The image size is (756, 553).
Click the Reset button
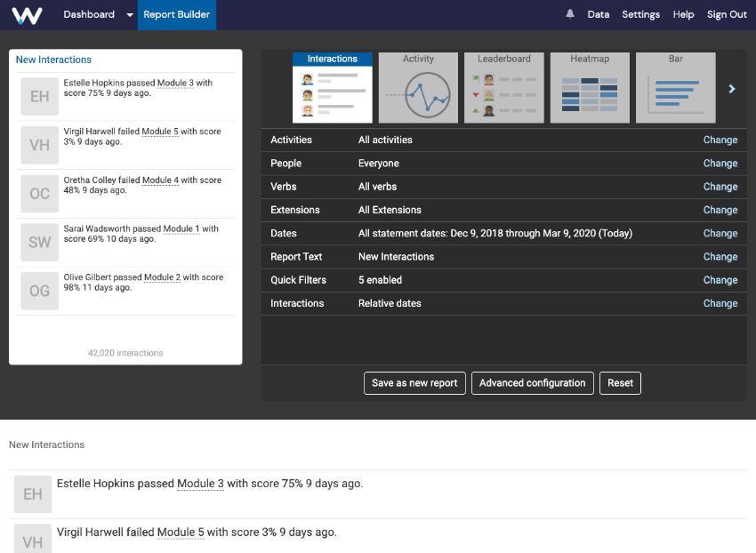point(620,383)
